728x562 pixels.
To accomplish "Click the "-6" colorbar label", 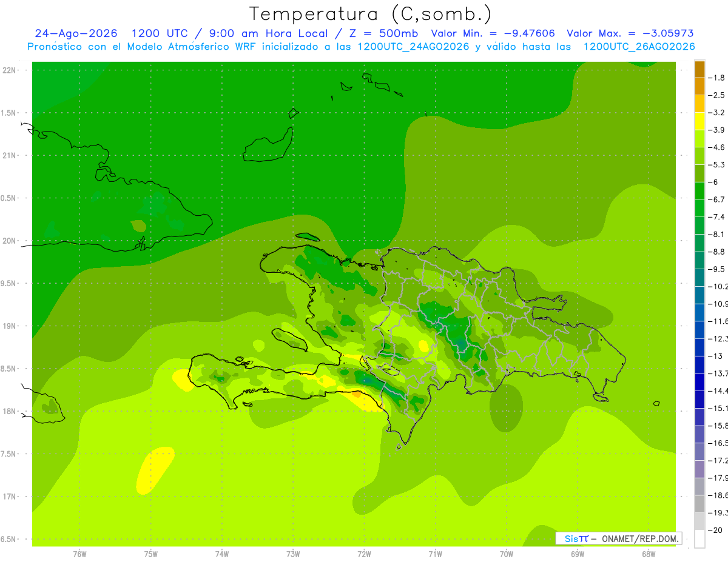I will click(x=713, y=182).
